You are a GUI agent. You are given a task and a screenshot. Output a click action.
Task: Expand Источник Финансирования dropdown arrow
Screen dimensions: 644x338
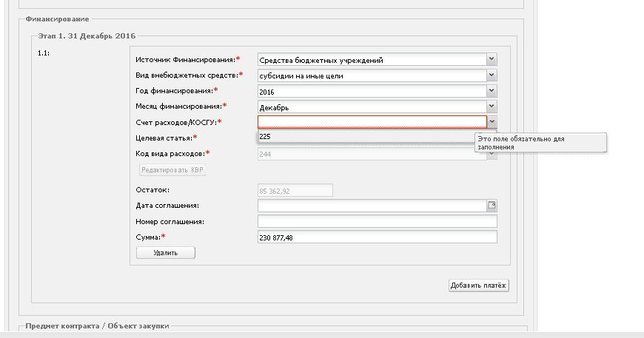click(492, 59)
